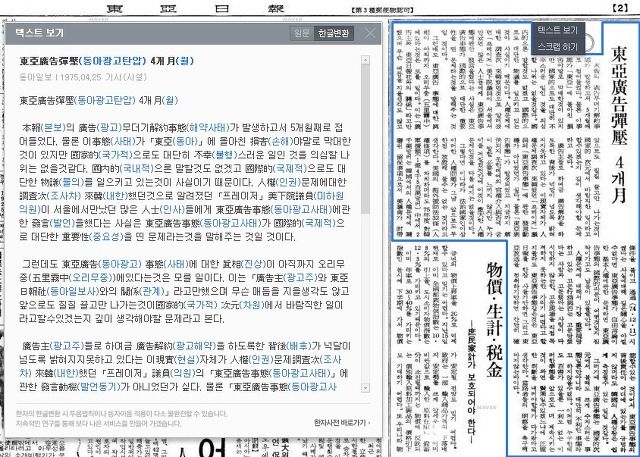The width and height of the screenshot is (640, 457).
Task: Click the page number 【2】 in the corner
Action: tap(620, 8)
